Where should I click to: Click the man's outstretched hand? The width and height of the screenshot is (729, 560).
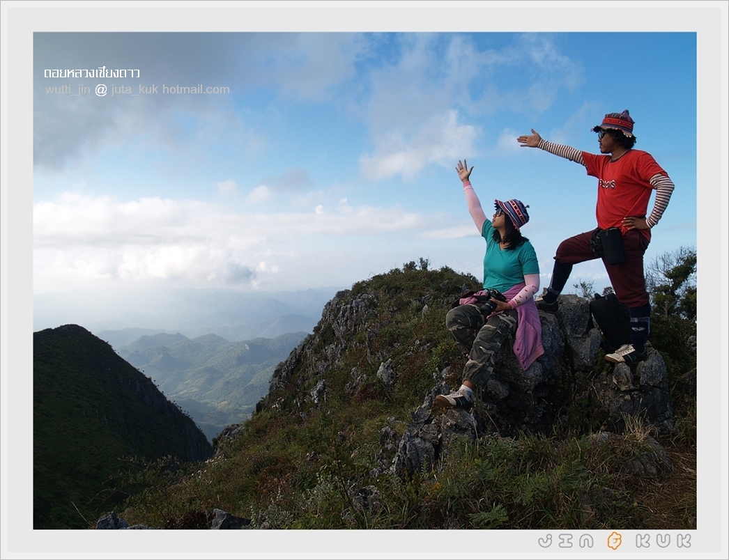(x=530, y=139)
